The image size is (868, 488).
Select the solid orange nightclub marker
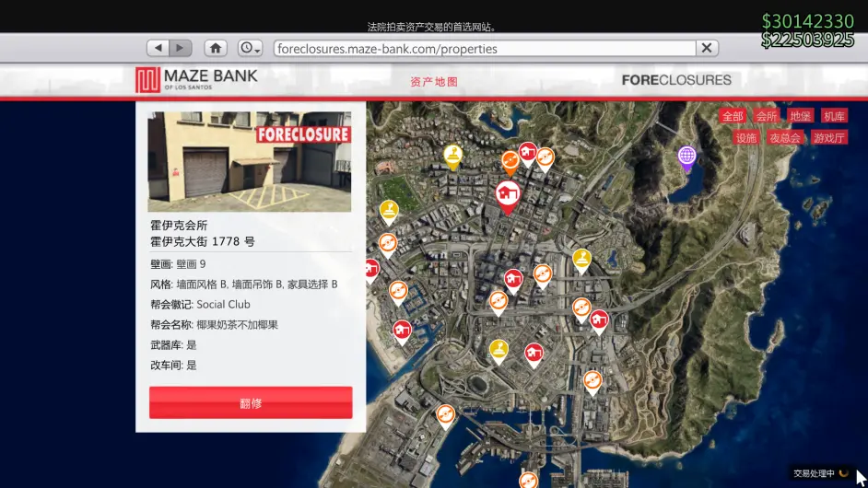(510, 163)
